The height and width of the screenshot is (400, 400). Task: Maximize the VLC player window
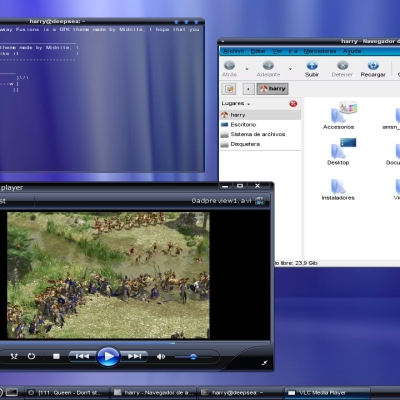pos(240,186)
